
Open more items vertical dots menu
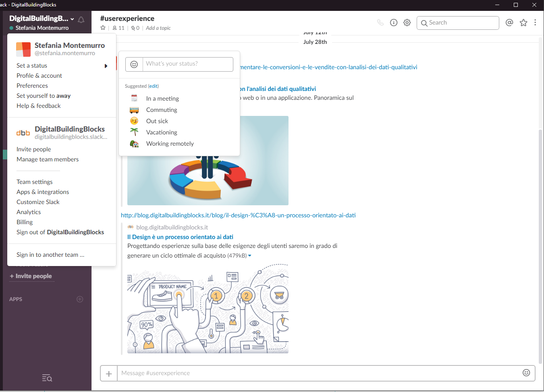click(x=535, y=23)
